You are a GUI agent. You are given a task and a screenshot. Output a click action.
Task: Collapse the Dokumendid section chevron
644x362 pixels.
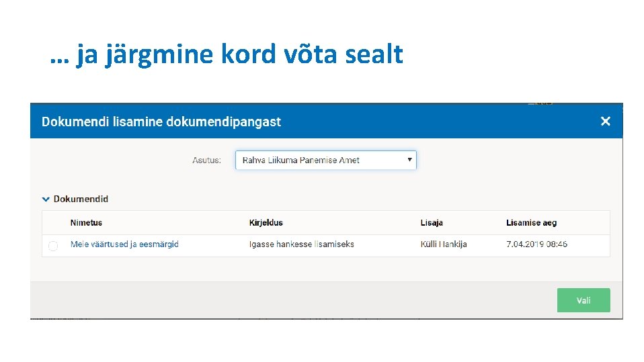(46, 199)
